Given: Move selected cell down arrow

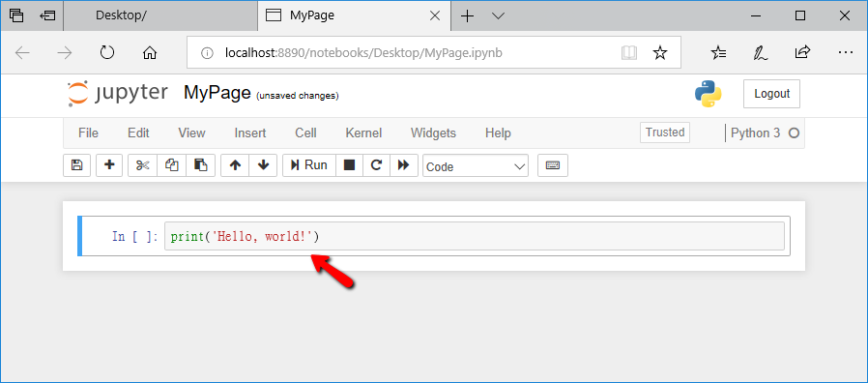Looking at the screenshot, I should point(264,165).
